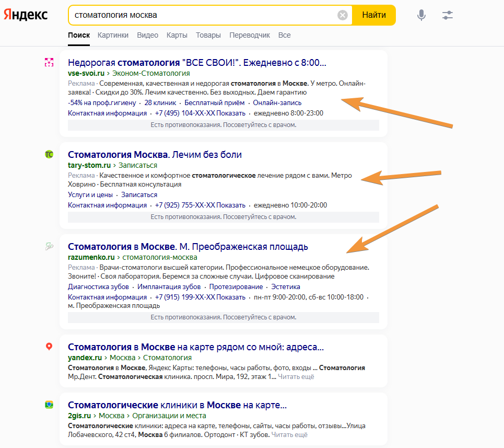504x448 pixels.
Task: Click the vse-svoi.ru domain link
Action: click(86, 73)
